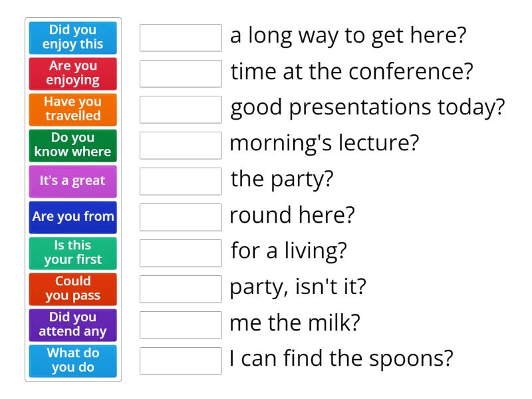Select the green 'Do you know where' tile
The height and width of the screenshot is (399, 532).
pos(73,146)
